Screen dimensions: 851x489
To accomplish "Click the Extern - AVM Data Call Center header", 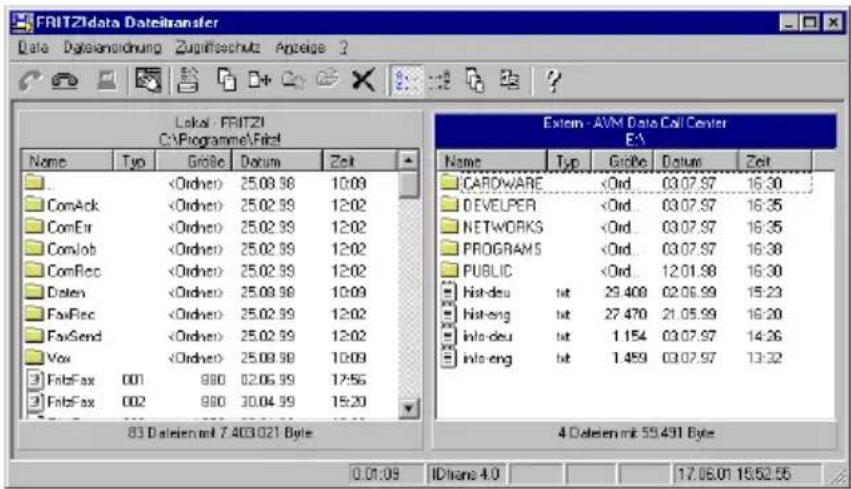I will tap(635, 131).
